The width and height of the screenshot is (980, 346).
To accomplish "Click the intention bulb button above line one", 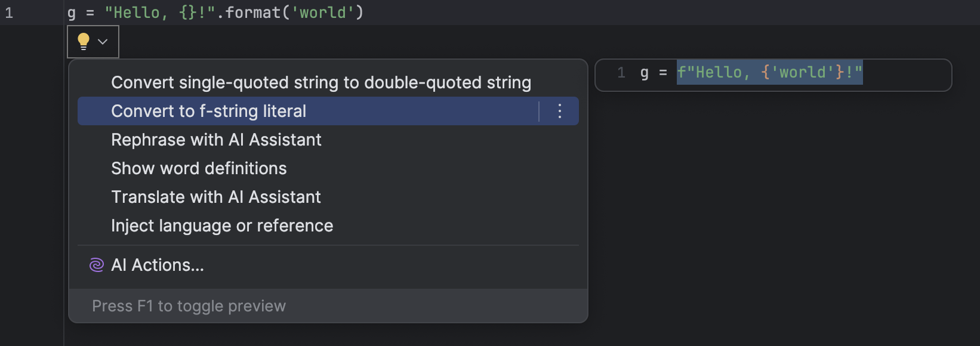I will pos(84,41).
